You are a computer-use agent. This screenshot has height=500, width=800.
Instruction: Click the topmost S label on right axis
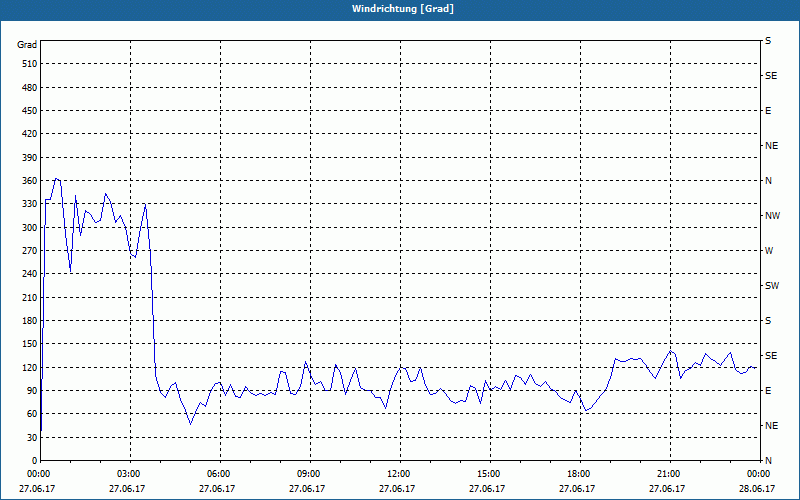coord(768,41)
